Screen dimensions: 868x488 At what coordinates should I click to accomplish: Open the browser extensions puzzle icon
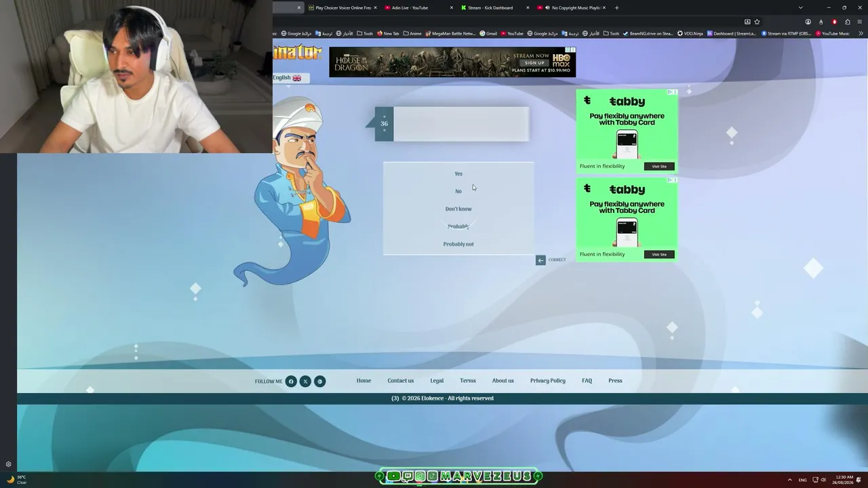point(848,22)
